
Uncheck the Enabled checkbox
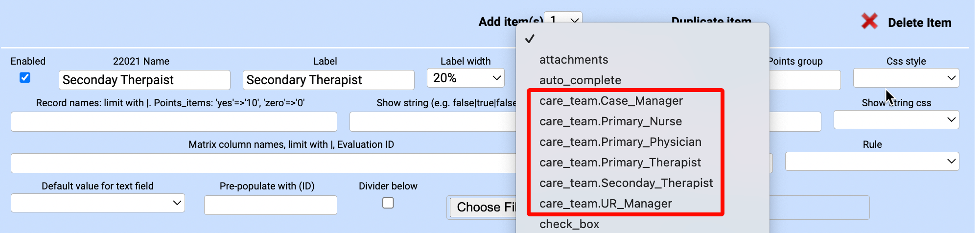[x=25, y=78]
